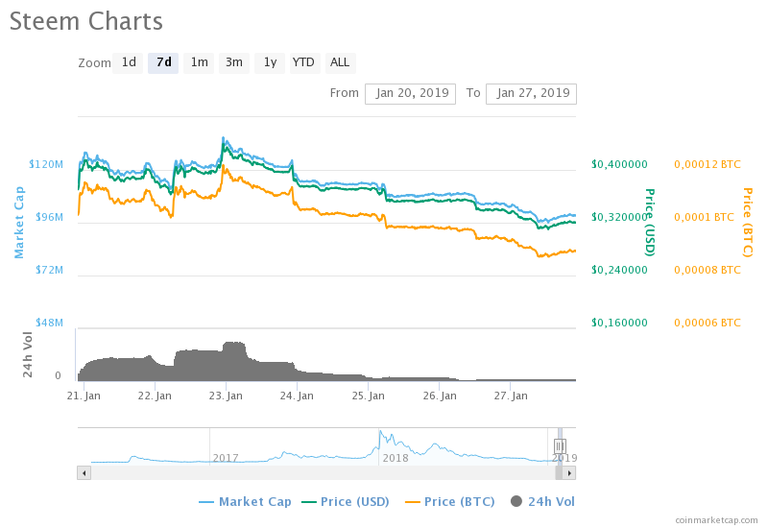The height and width of the screenshot is (528, 768).
Task: Click the $48M market cap axis value
Action: tap(49, 323)
